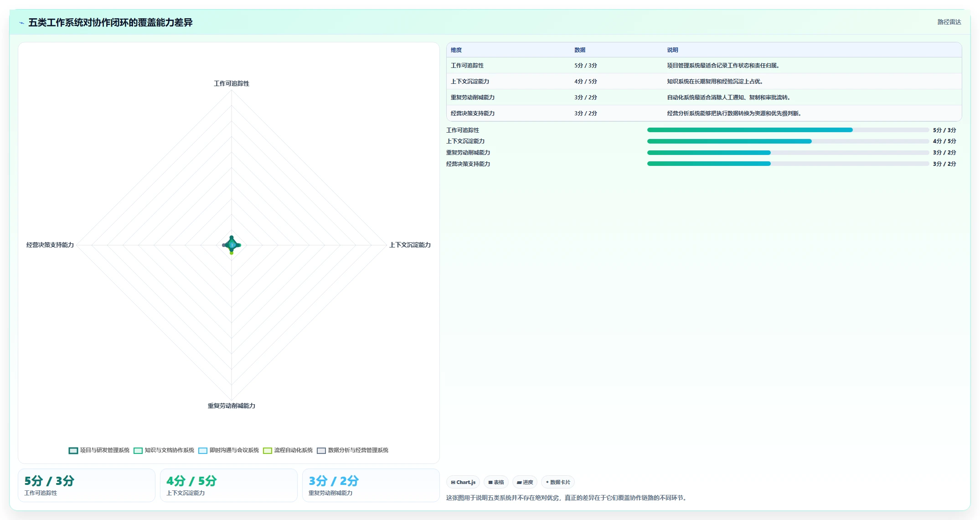Click the footer note 这张图用于说明五类系统
This screenshot has height=520, width=980.
pos(566,498)
